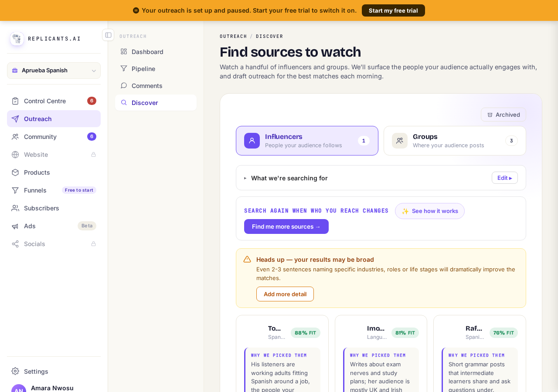Click the Comments speech-bubble icon
This screenshot has height=392, width=558.
pyautogui.click(x=124, y=85)
